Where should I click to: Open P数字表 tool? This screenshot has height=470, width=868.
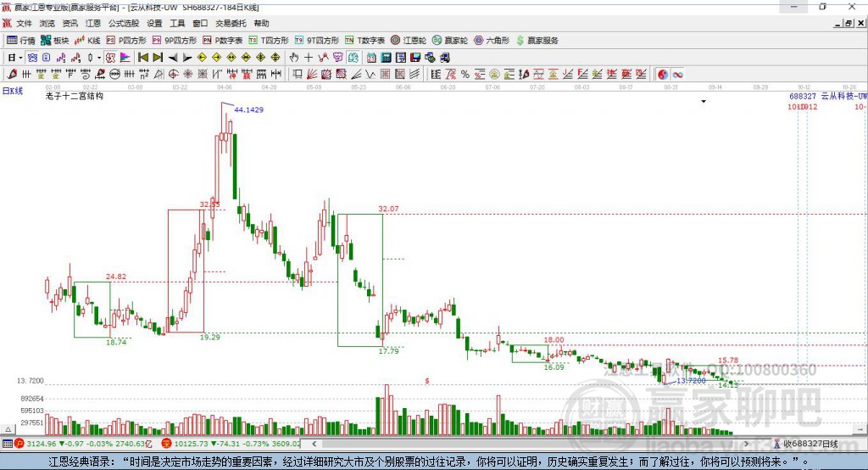tap(223, 41)
